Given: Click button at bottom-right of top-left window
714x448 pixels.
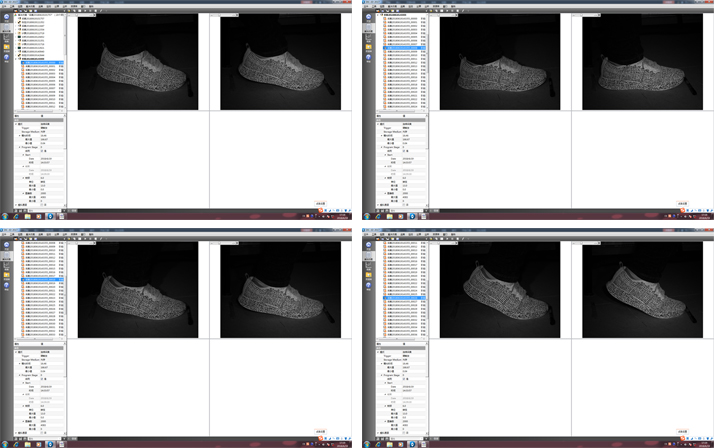Looking at the screenshot, I should point(319,204).
